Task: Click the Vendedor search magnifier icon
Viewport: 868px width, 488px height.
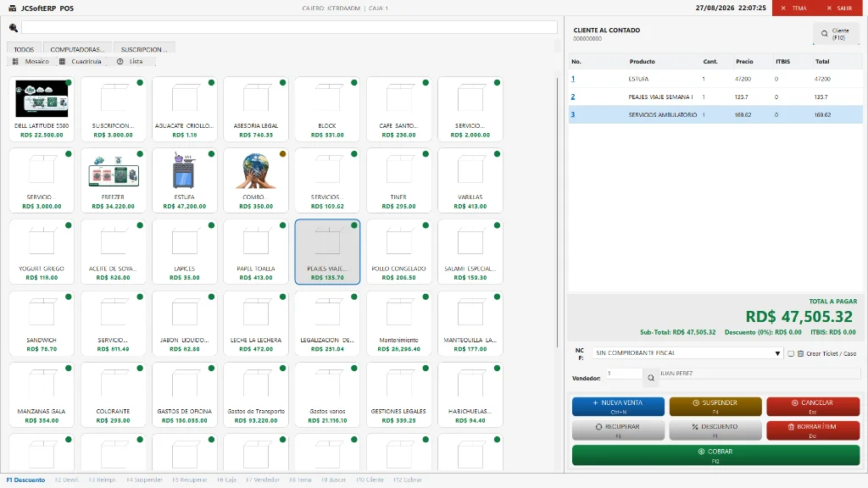Action: (x=651, y=378)
